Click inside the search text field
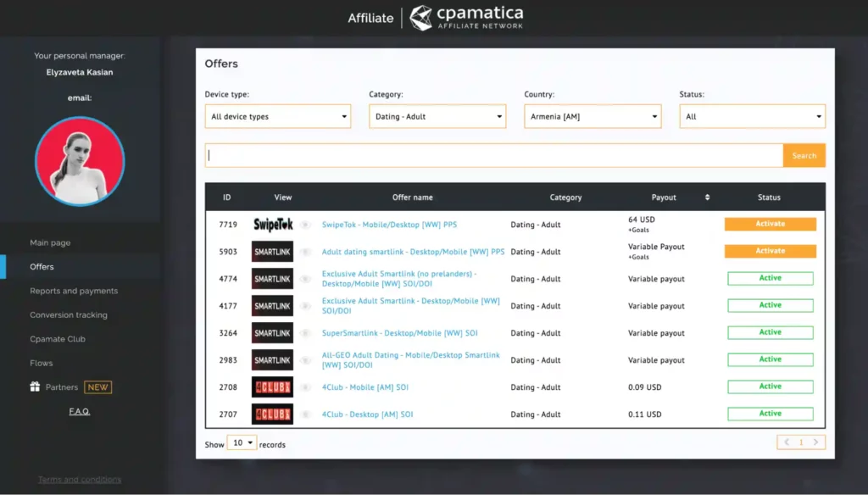The height and width of the screenshot is (495, 868). point(492,155)
